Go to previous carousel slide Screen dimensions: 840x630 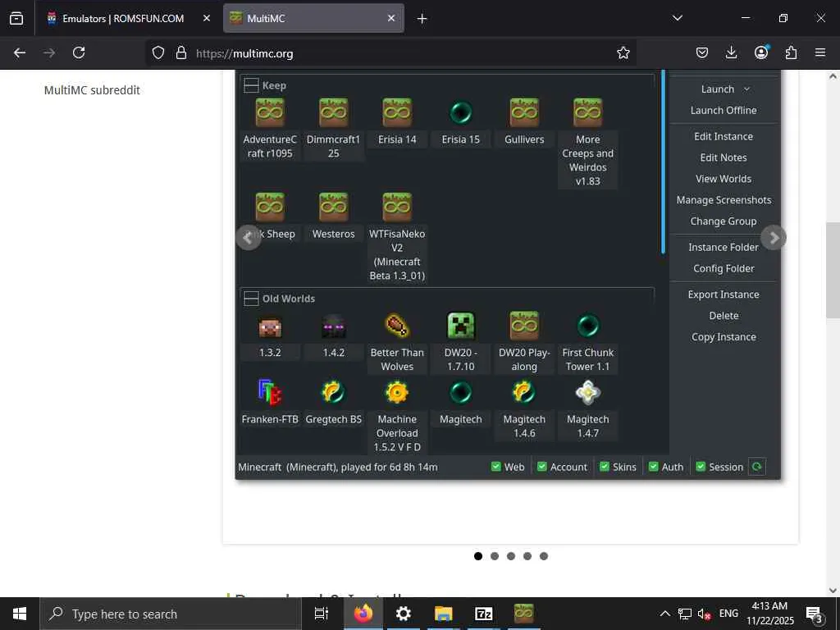[x=248, y=238]
